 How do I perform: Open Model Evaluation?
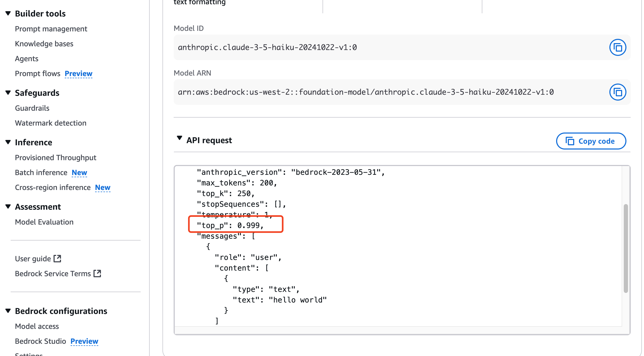click(44, 222)
